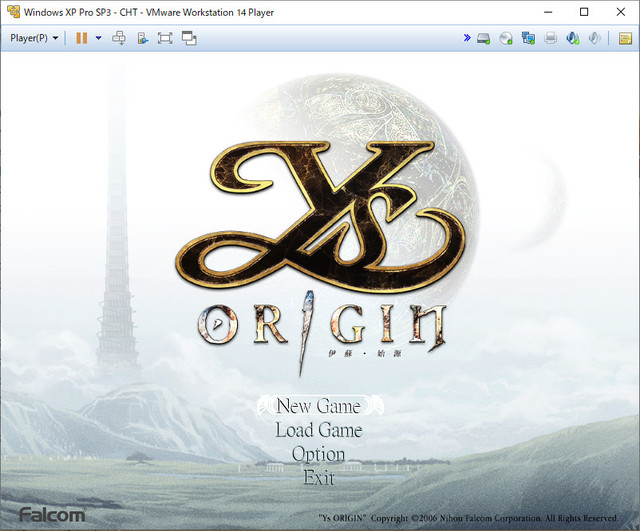The height and width of the screenshot is (531, 640).
Task: Open the Option menu entry
Action: click(318, 454)
